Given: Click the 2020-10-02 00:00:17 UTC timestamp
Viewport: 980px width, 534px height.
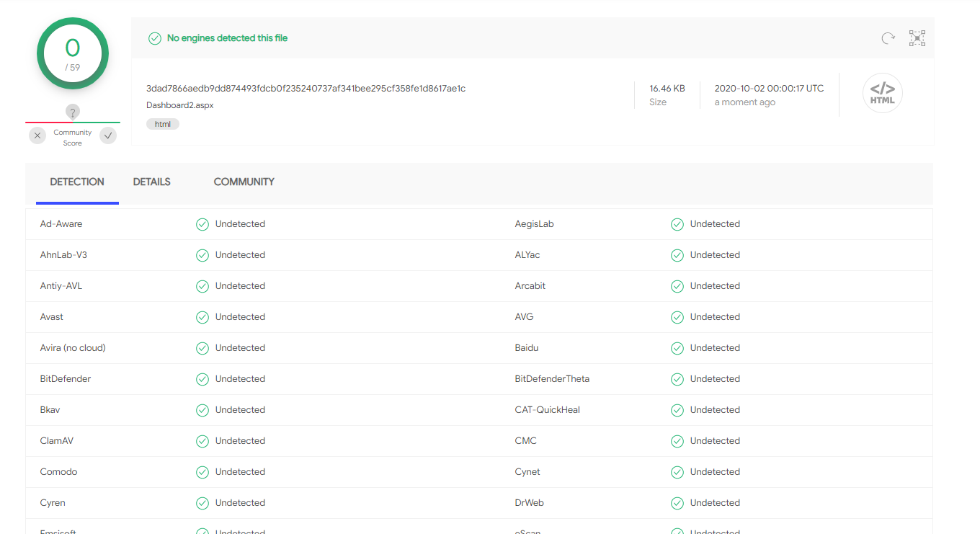Looking at the screenshot, I should point(769,89).
